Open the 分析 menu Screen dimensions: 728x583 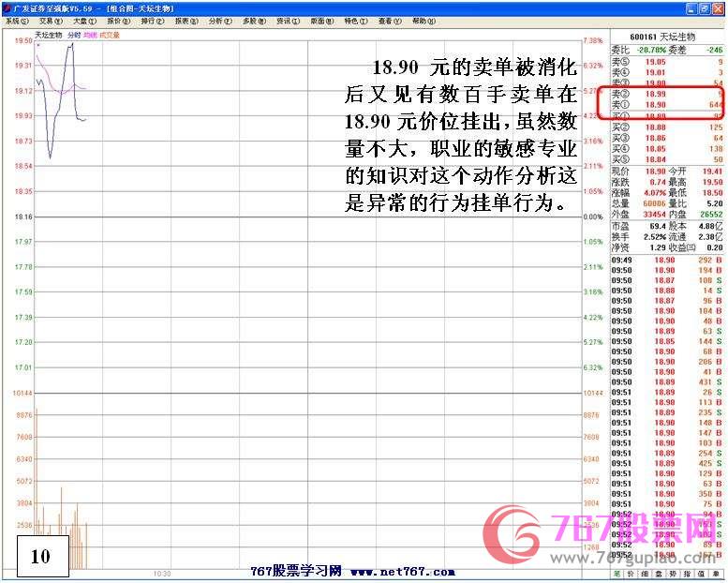pos(220,21)
